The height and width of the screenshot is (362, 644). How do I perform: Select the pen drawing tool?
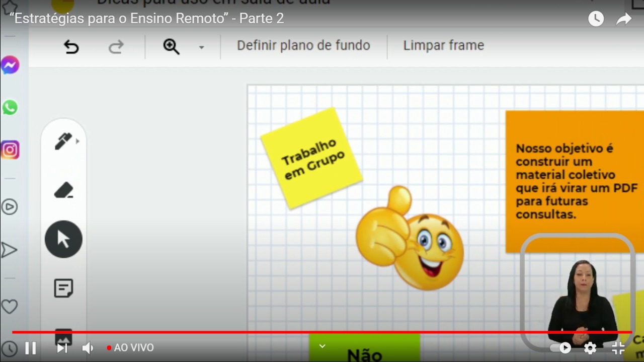click(63, 141)
